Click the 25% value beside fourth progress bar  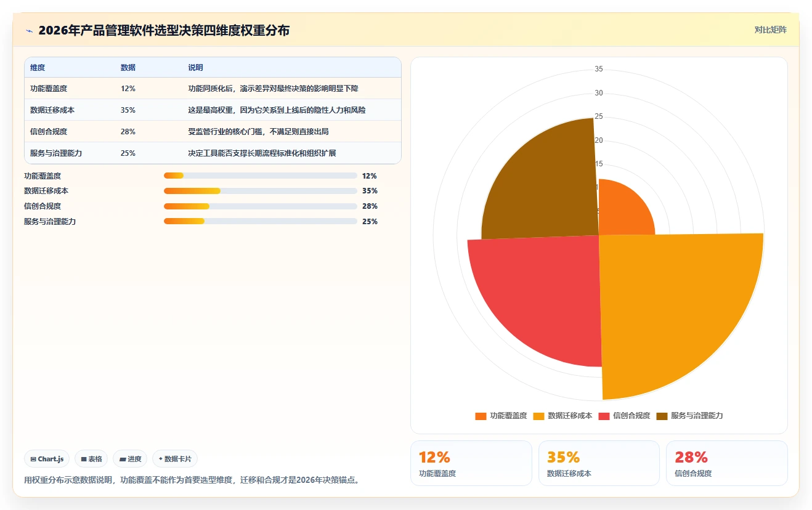[370, 222]
